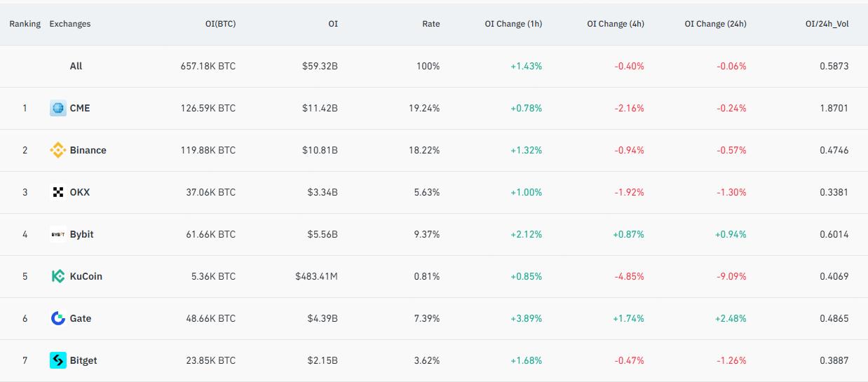Viewport: 868px width, 382px height.
Task: Select the All exchanges summary row
Action: 76,66
